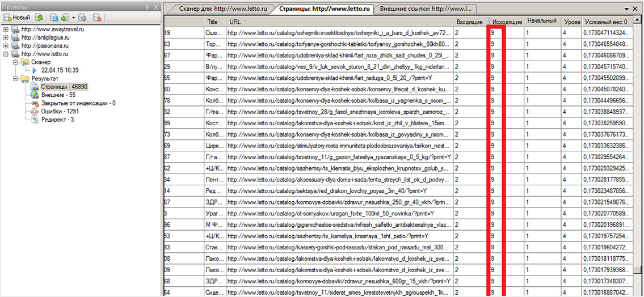Screen dimensions: 644x297
Task: Expand the http://www.awaytravel.ru project node
Action: click(5, 29)
